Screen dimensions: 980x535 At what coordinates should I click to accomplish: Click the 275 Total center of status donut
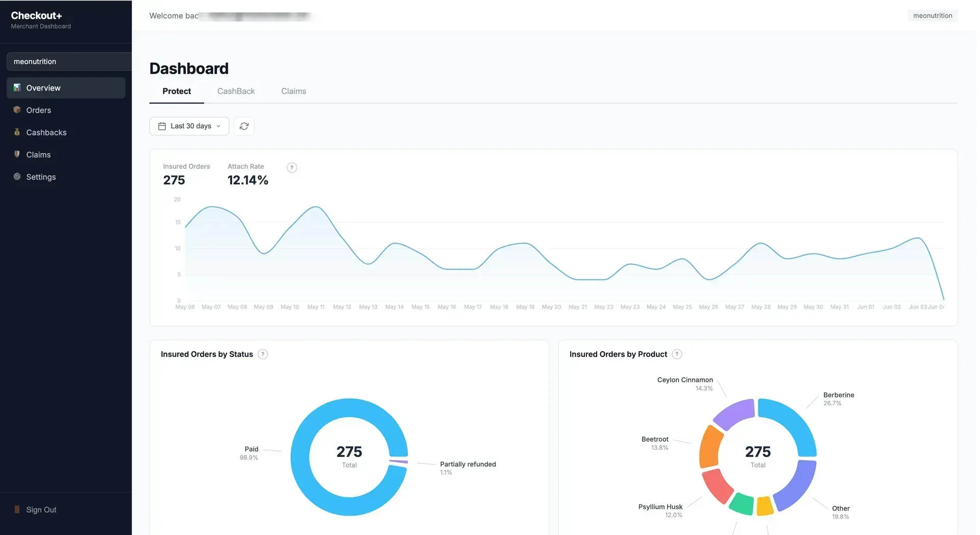click(349, 456)
